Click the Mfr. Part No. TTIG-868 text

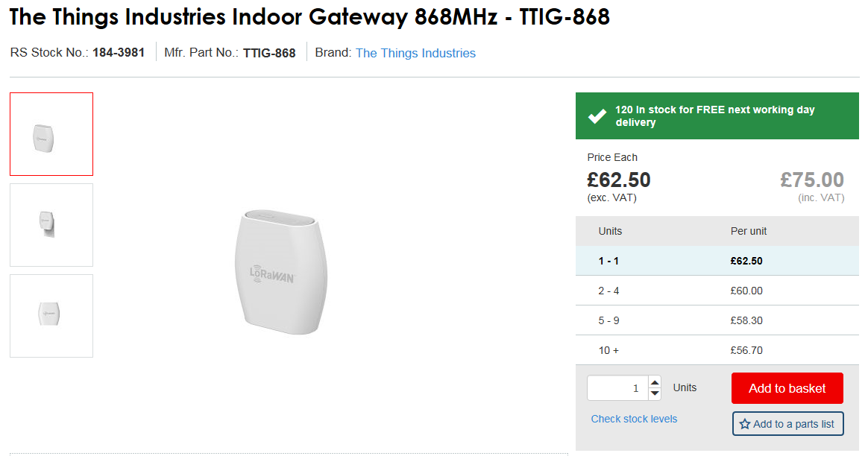click(230, 53)
